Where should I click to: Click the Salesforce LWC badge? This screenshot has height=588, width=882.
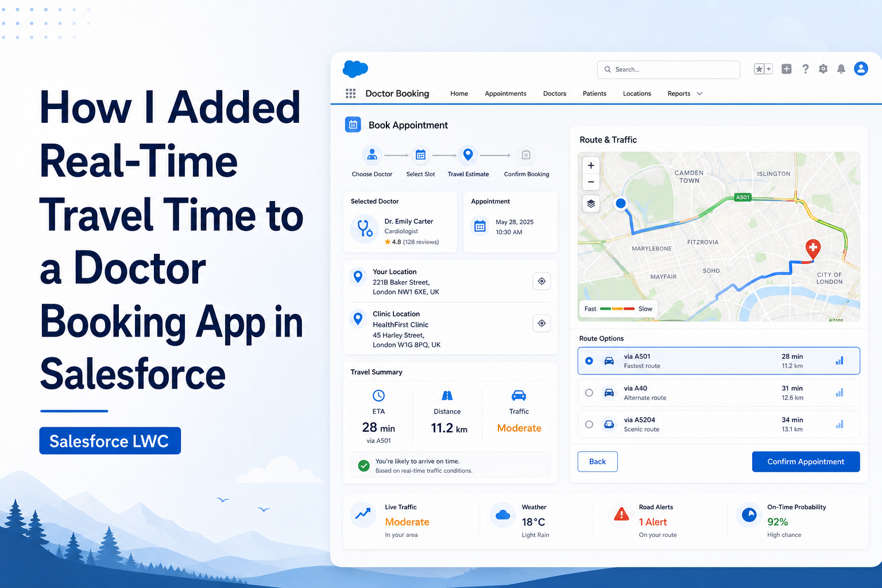coord(110,441)
